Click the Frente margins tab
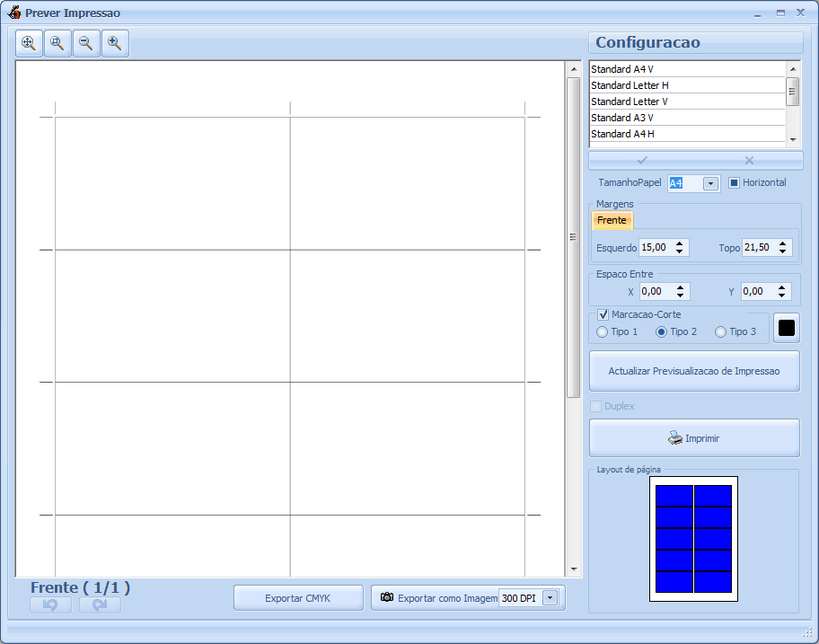Image resolution: width=819 pixels, height=644 pixels. pyautogui.click(x=612, y=220)
